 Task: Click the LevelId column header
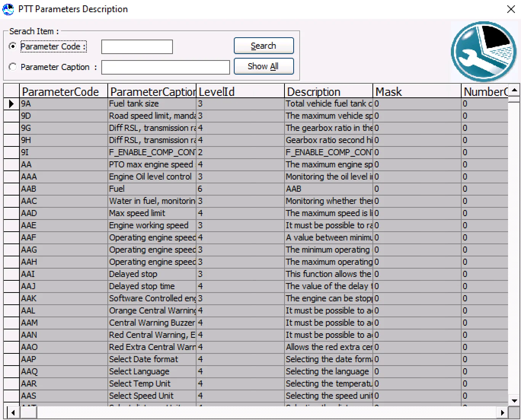coord(216,91)
